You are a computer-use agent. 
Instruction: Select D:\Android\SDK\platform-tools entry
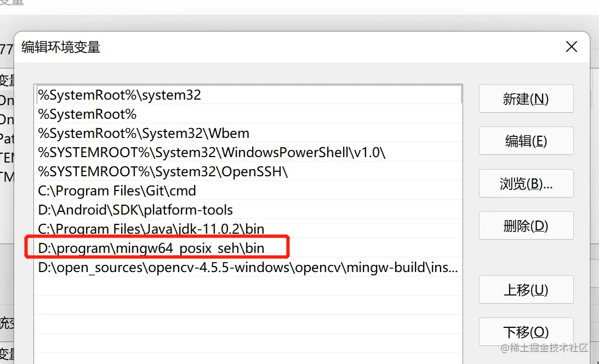[x=248, y=210]
